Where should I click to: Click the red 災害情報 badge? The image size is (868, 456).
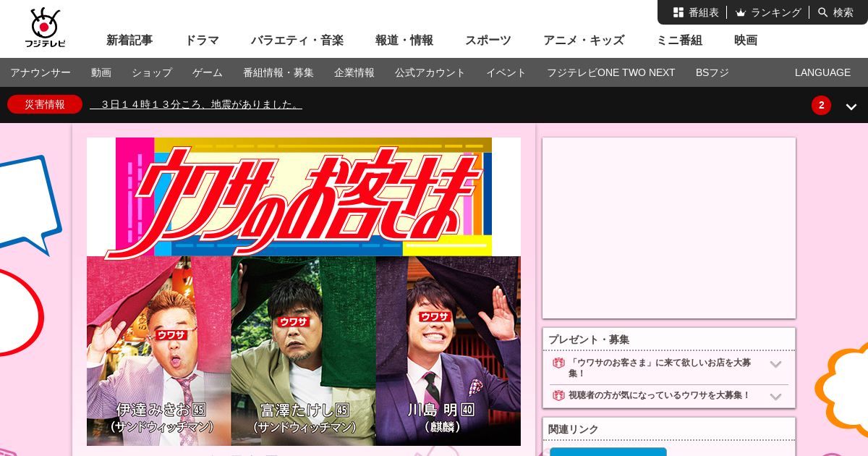point(45,104)
